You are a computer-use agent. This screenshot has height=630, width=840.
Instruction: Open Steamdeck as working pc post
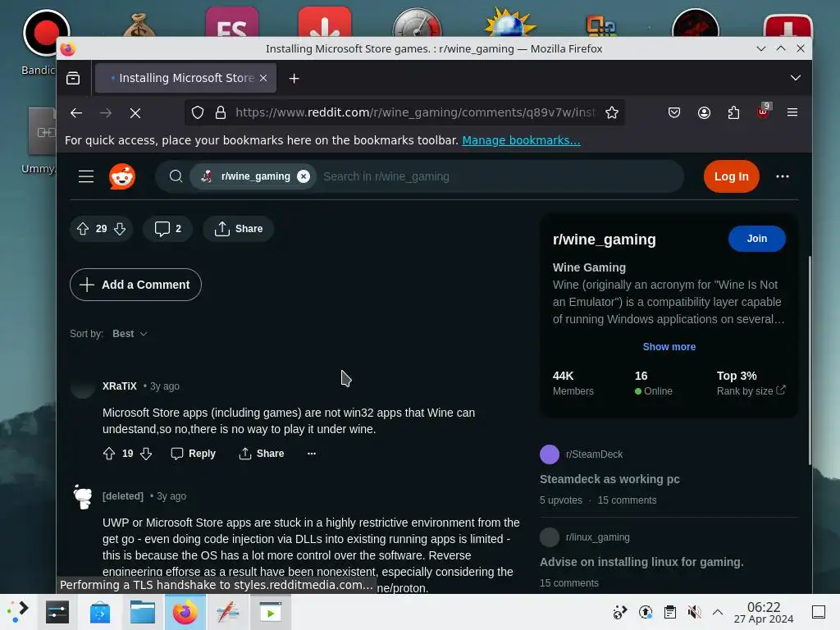(609, 479)
